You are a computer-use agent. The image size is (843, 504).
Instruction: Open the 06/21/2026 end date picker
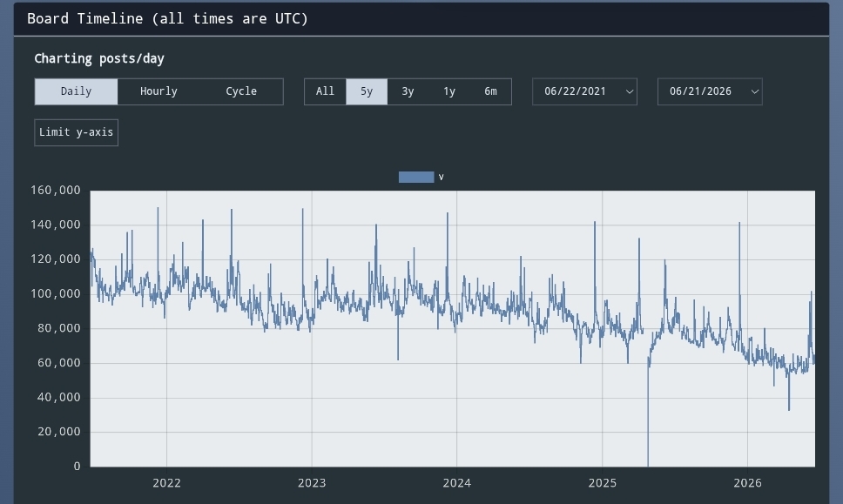[x=710, y=91]
